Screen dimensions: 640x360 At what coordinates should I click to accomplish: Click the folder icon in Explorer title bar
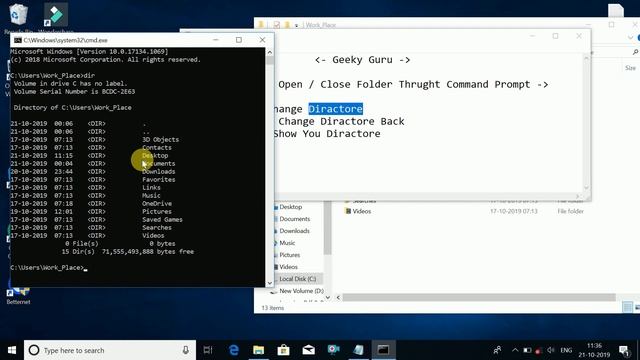(262, 25)
